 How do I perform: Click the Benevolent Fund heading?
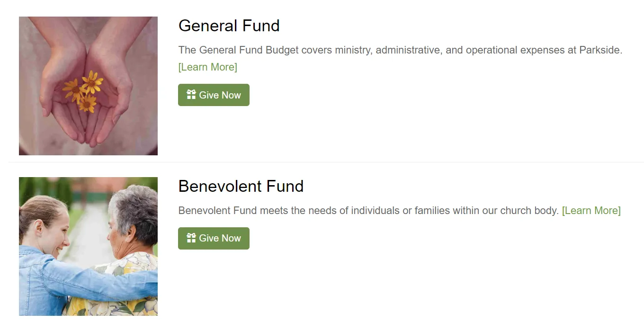(241, 186)
